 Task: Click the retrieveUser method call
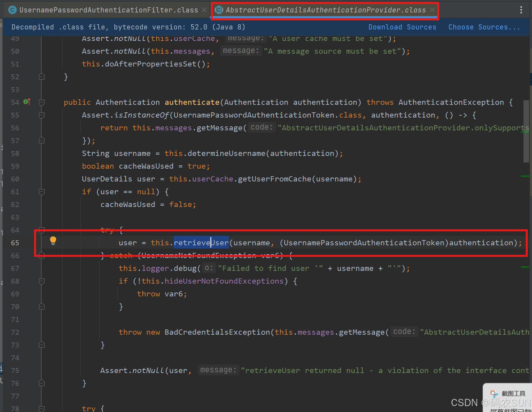pos(201,243)
